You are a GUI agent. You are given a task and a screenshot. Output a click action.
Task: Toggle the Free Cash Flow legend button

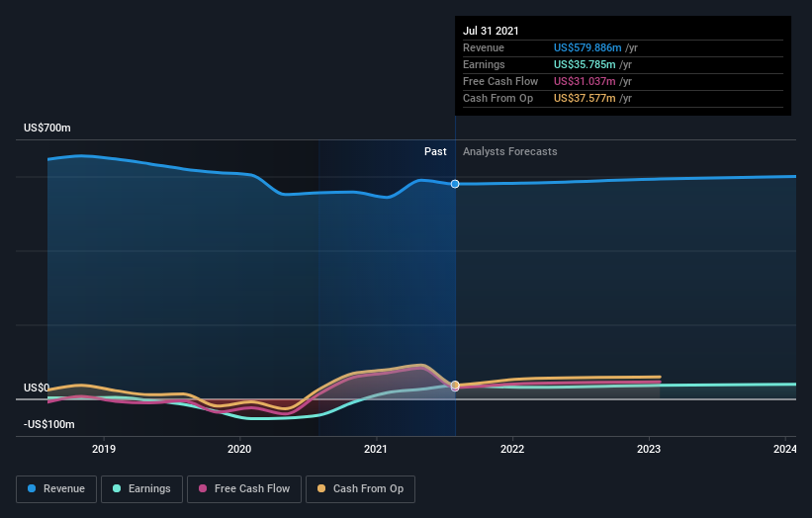click(x=244, y=489)
